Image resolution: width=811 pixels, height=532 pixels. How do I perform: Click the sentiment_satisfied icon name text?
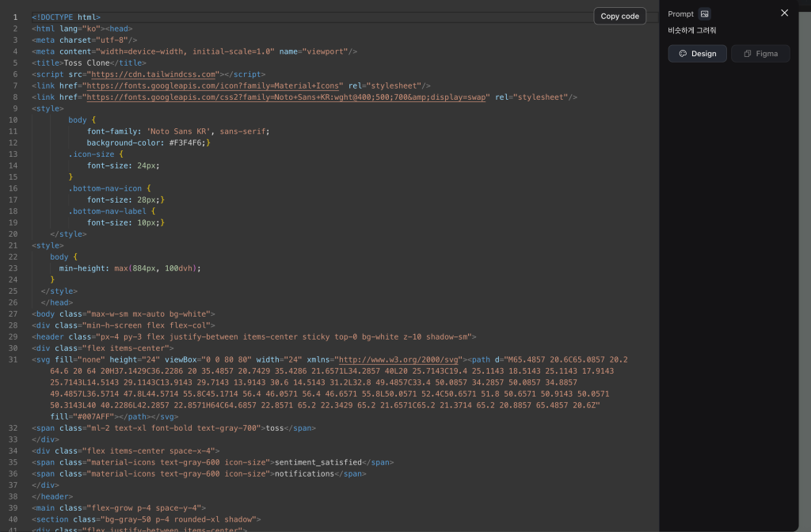click(318, 462)
